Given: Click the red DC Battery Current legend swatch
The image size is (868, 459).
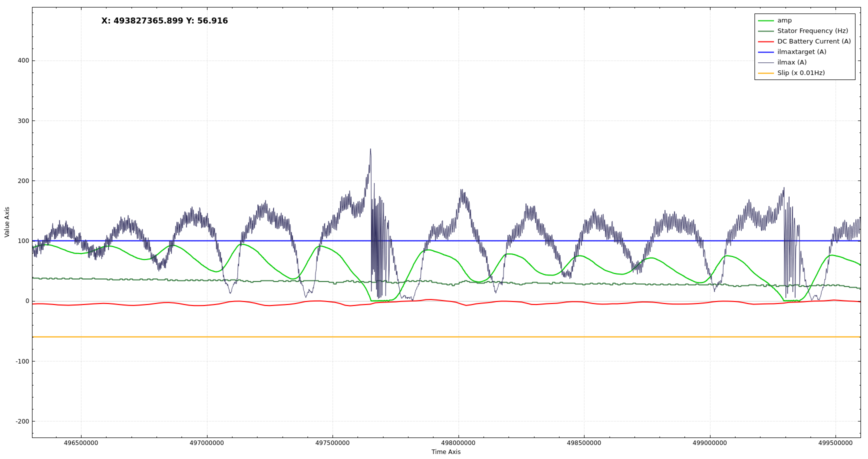Looking at the screenshot, I should 765,41.
